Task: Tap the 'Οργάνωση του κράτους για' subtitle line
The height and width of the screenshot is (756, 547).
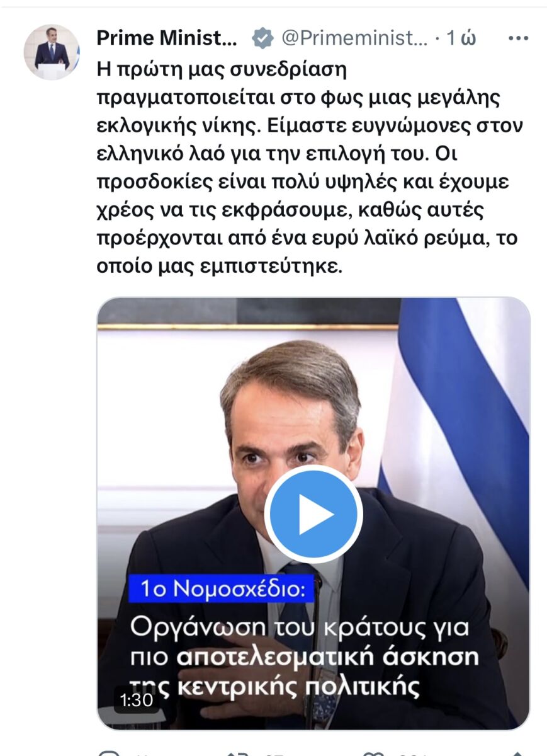Action: [x=300, y=628]
